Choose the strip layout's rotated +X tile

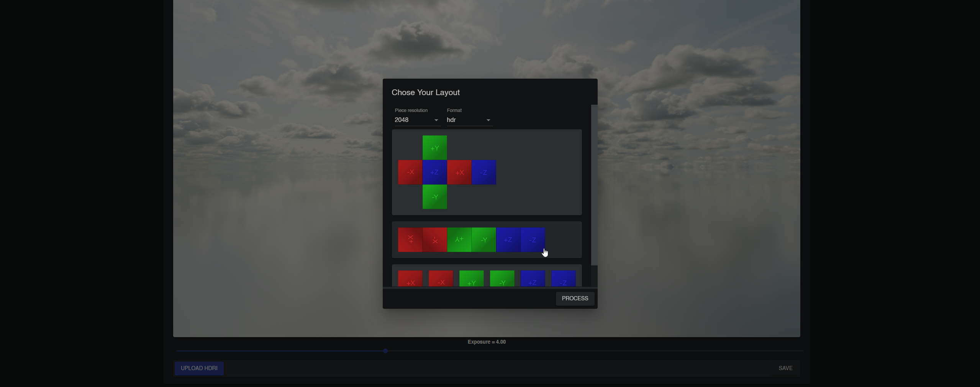click(x=410, y=240)
